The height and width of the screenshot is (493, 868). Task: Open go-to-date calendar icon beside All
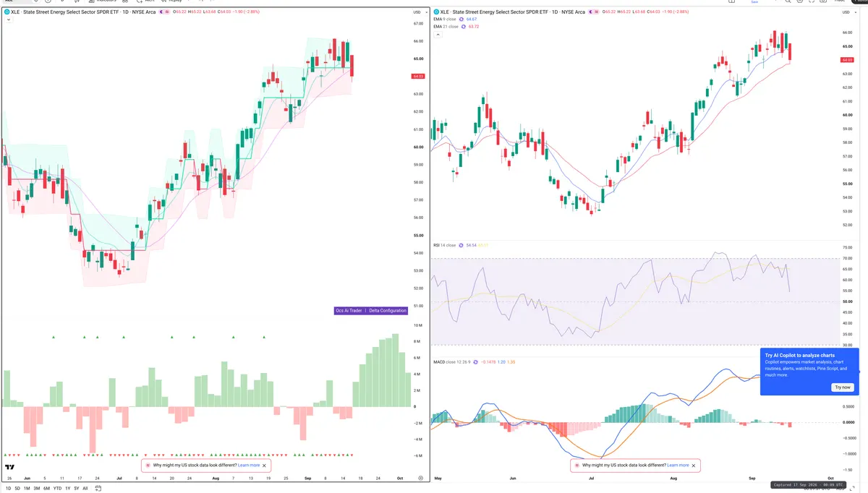coord(98,489)
